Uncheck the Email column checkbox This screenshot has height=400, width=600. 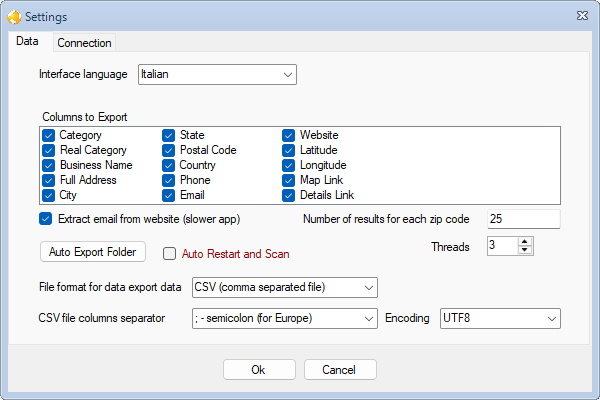(168, 195)
